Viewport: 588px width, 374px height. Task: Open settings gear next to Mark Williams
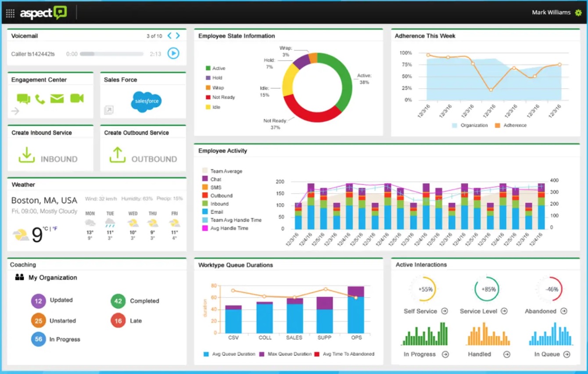(x=578, y=13)
